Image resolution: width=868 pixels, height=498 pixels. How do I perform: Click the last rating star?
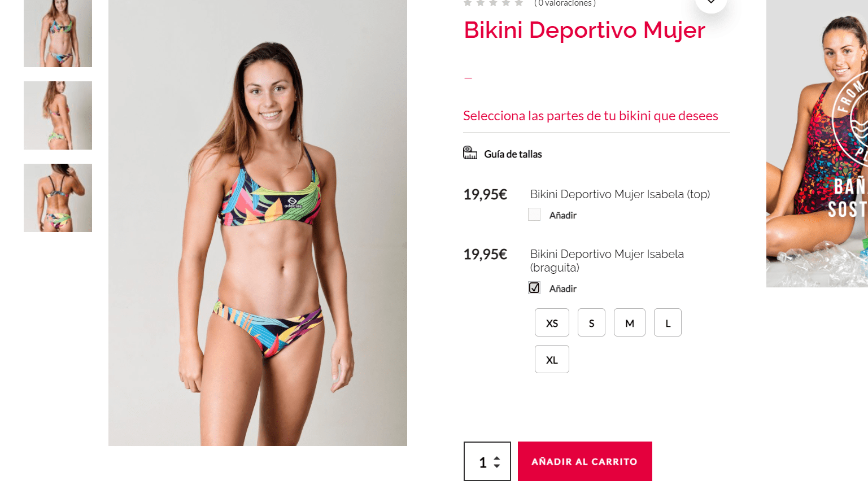tap(519, 3)
